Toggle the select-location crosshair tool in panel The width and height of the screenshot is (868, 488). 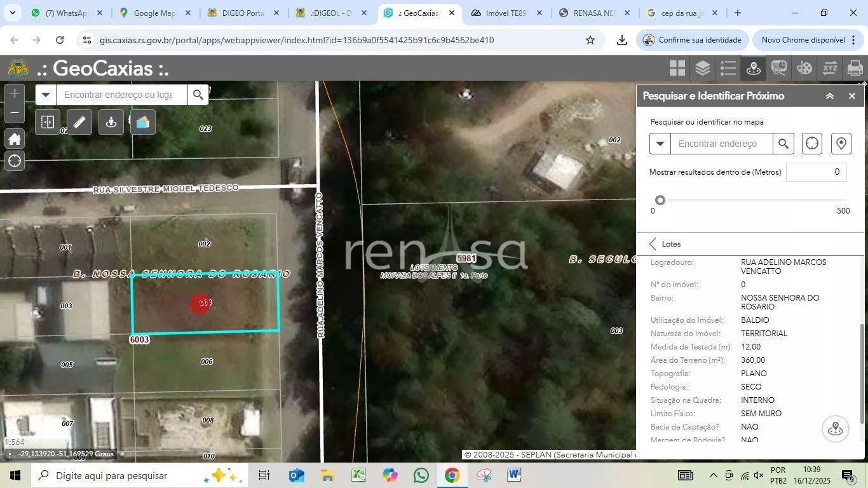tap(812, 144)
